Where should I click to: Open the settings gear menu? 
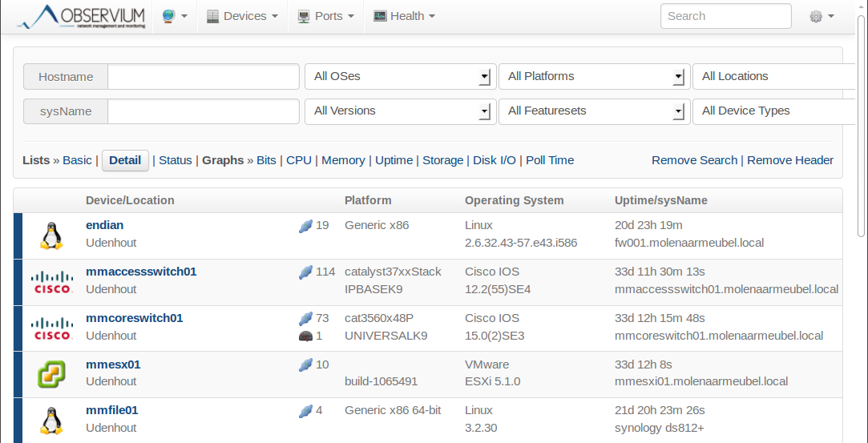point(822,17)
